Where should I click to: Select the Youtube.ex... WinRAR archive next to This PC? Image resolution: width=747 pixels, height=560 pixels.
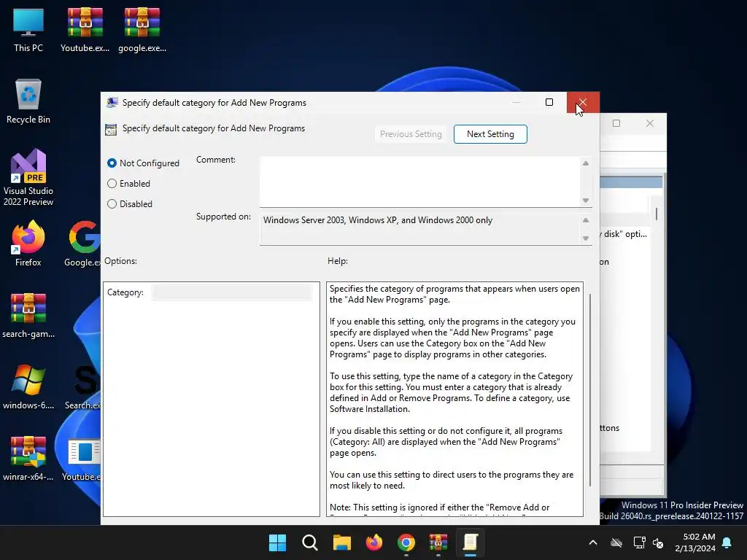point(85,29)
